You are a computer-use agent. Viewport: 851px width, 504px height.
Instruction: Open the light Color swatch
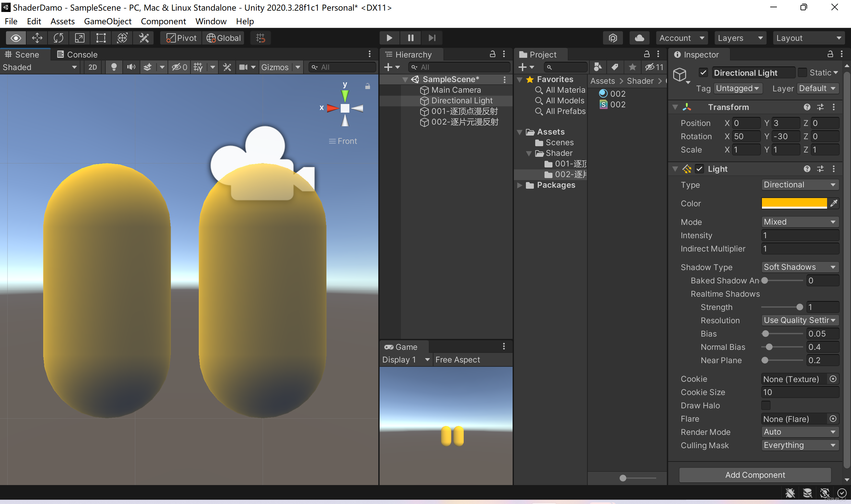(794, 203)
